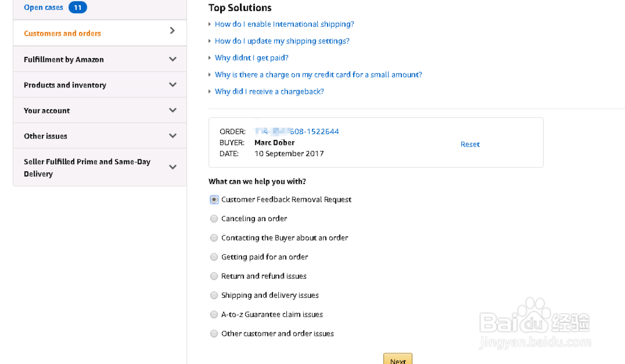Open 'How do I update my shipping settings?'
The height and width of the screenshot is (364, 625).
click(x=282, y=41)
